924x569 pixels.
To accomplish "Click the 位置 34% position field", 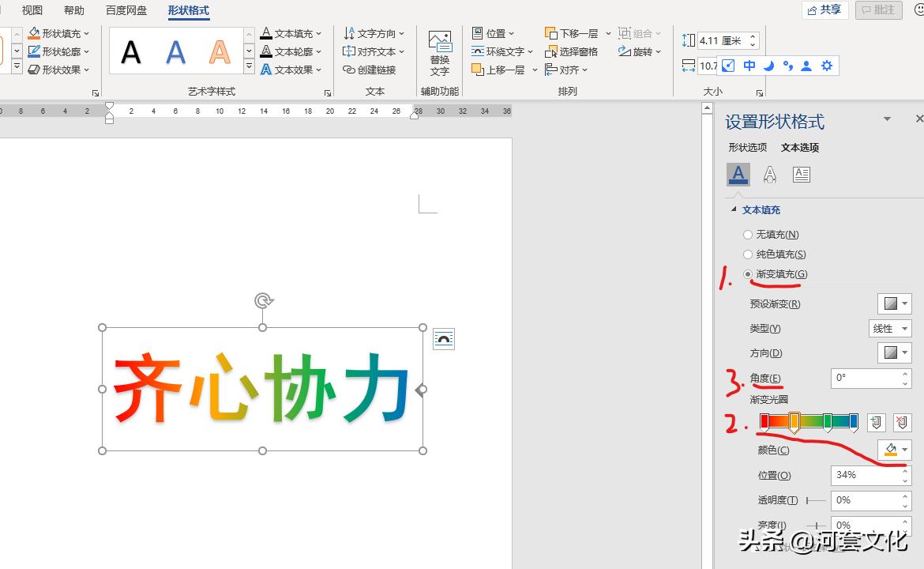I will pyautogui.click(x=865, y=475).
